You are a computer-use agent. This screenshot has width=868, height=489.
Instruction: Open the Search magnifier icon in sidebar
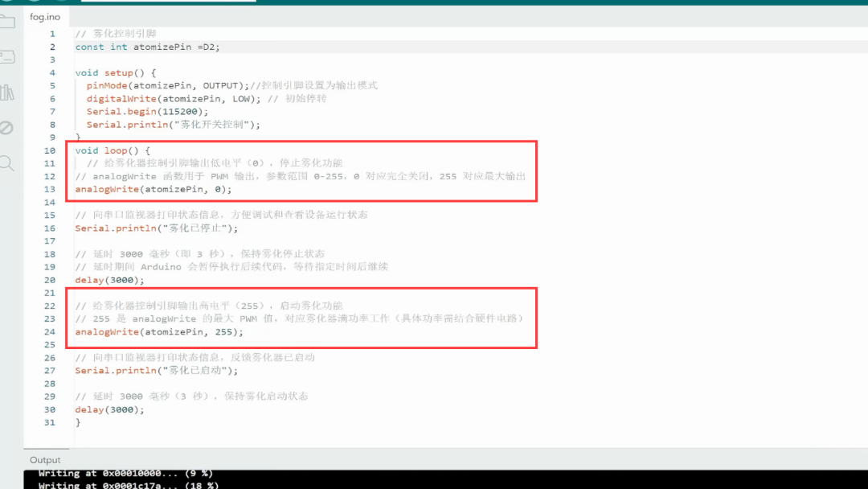(6, 163)
